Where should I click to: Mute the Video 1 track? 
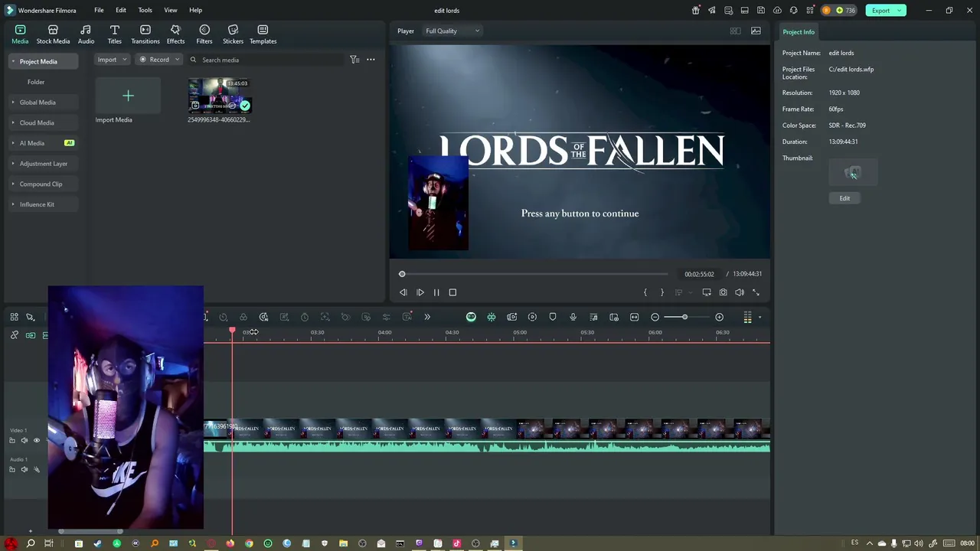tap(24, 440)
